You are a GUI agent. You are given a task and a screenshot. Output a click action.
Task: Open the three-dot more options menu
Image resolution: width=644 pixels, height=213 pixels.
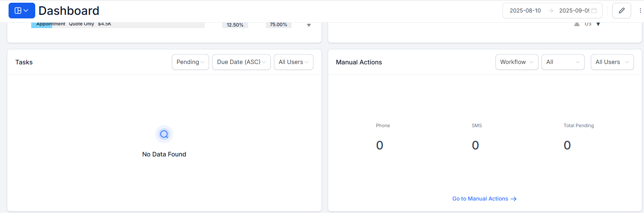pos(640,11)
